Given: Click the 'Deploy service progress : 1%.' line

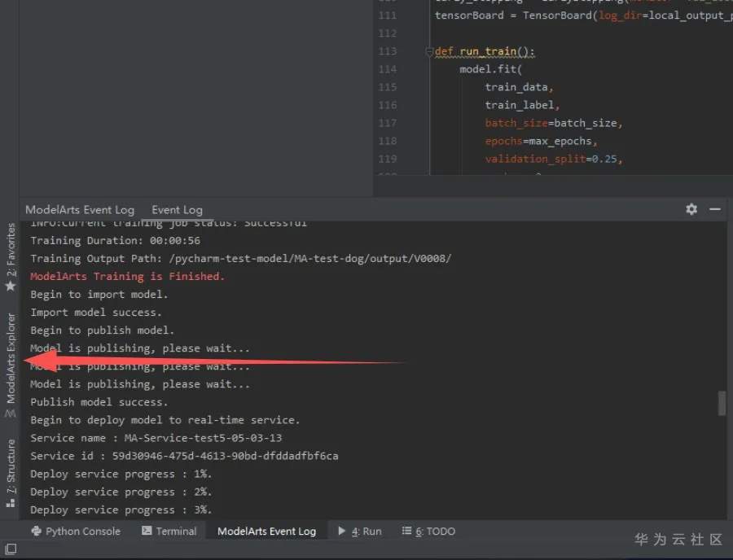Looking at the screenshot, I should (x=121, y=474).
